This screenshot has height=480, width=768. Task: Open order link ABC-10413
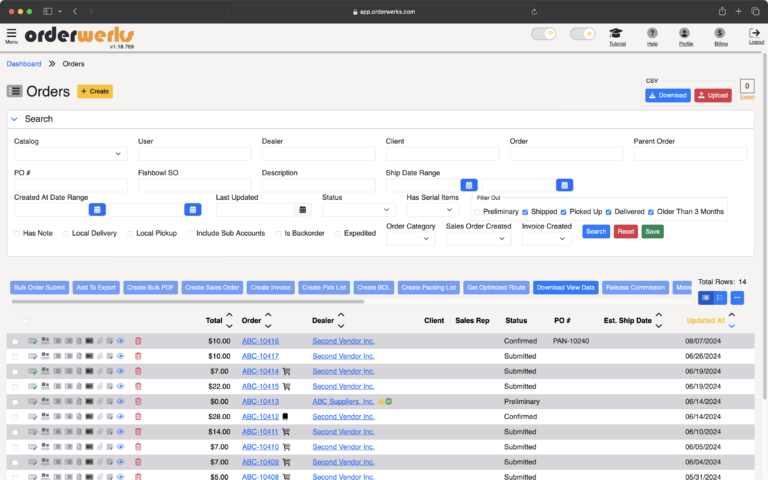pos(260,402)
